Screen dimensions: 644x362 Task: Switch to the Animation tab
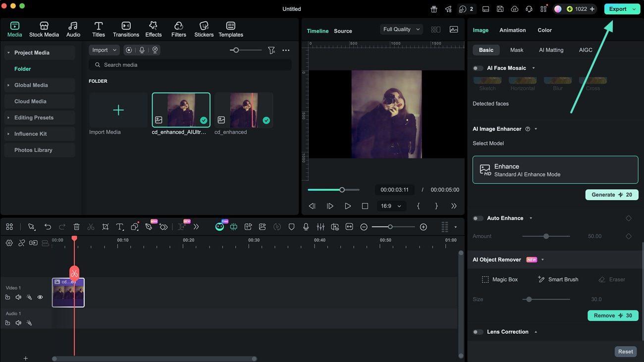click(512, 30)
